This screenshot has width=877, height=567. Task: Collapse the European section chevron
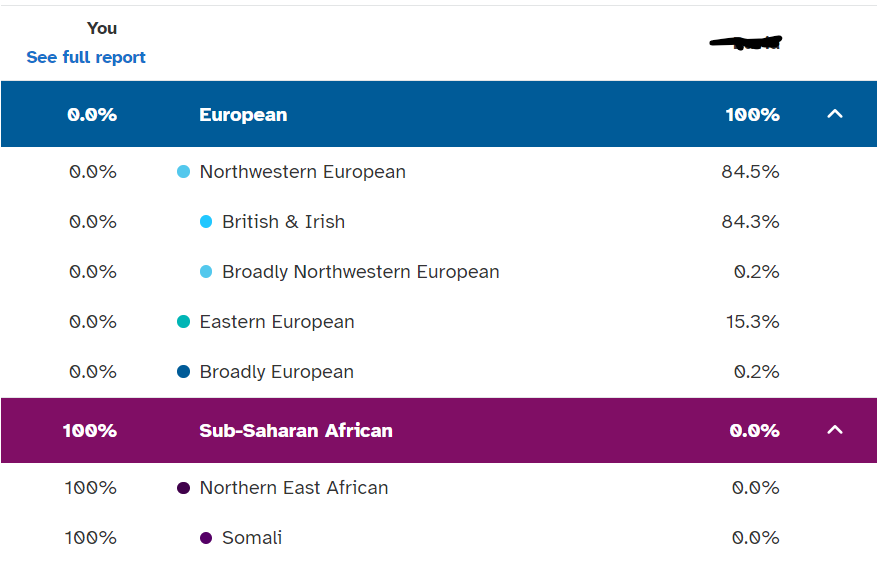coord(835,114)
